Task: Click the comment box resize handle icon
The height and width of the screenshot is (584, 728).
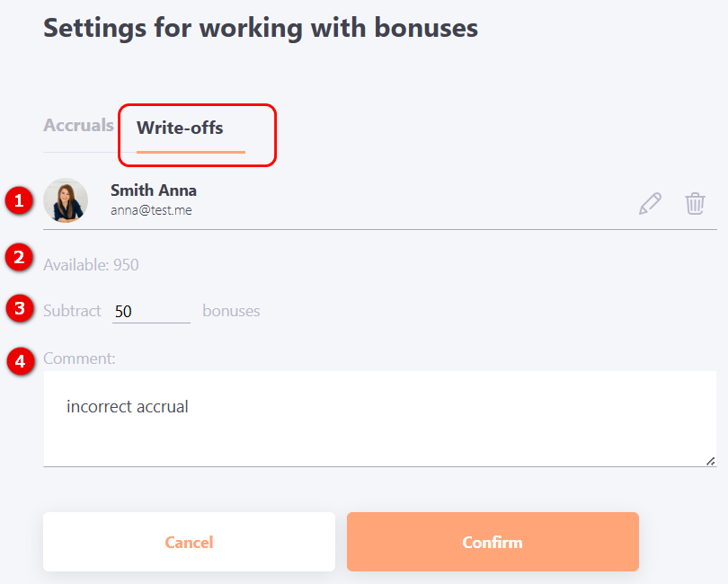Action: (x=710, y=461)
